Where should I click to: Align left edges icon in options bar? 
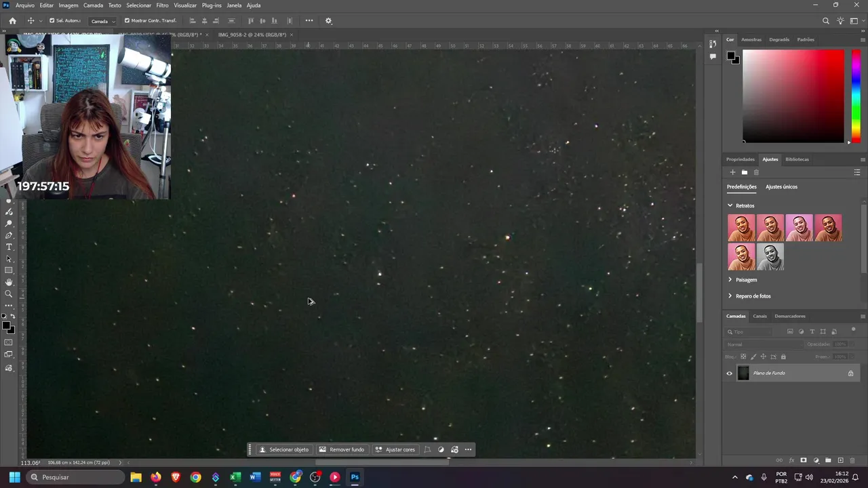tap(193, 21)
